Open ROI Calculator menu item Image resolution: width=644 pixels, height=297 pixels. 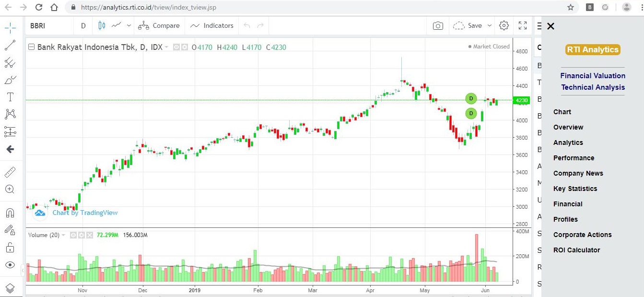(x=577, y=250)
